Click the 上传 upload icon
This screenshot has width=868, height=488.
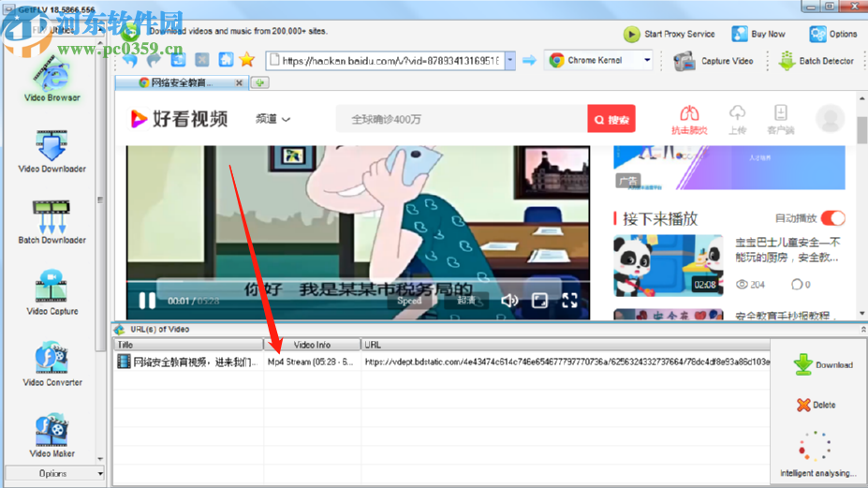pos(737,120)
